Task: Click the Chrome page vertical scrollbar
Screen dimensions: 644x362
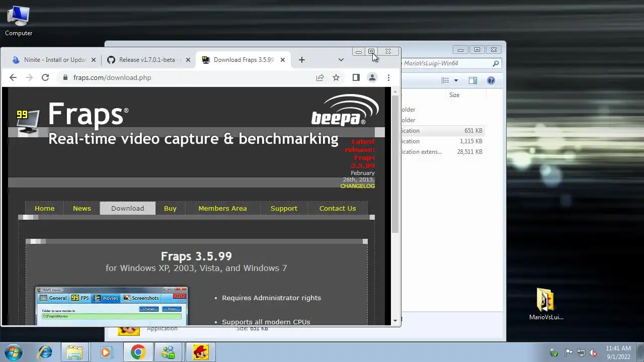Action: (395, 164)
